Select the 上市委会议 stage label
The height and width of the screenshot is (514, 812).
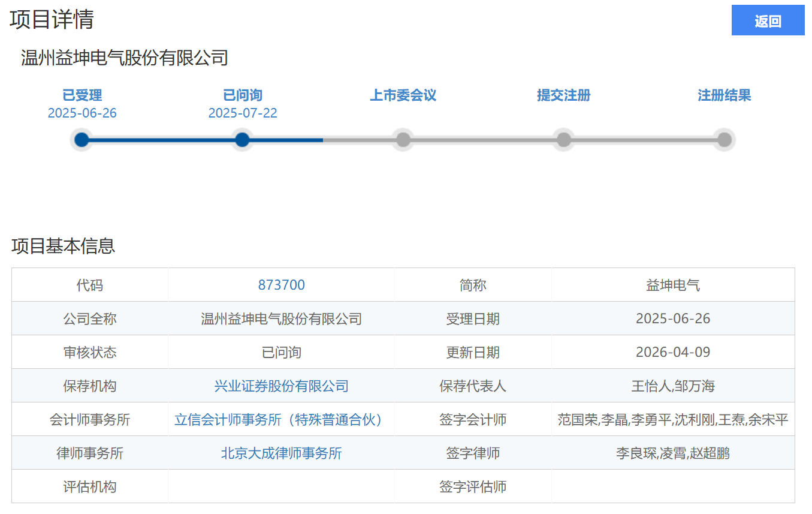(x=403, y=95)
